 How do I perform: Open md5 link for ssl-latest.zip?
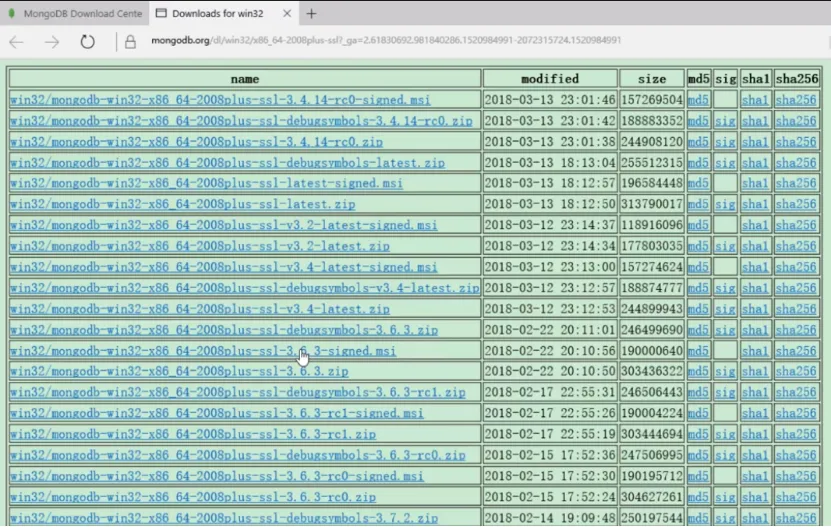tap(698, 204)
